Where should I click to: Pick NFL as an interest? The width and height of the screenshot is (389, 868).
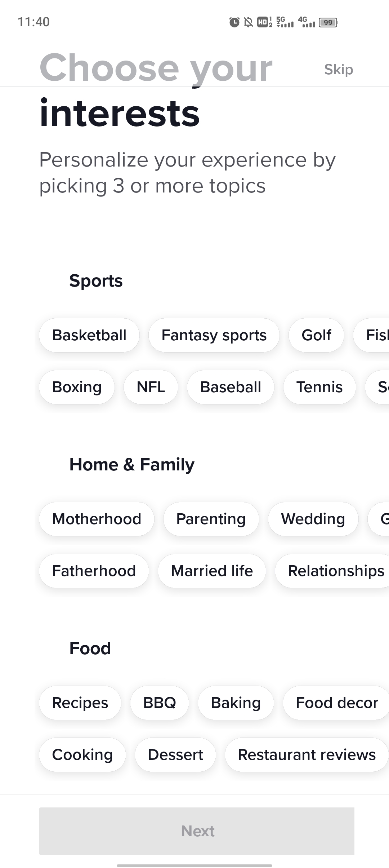(x=151, y=387)
